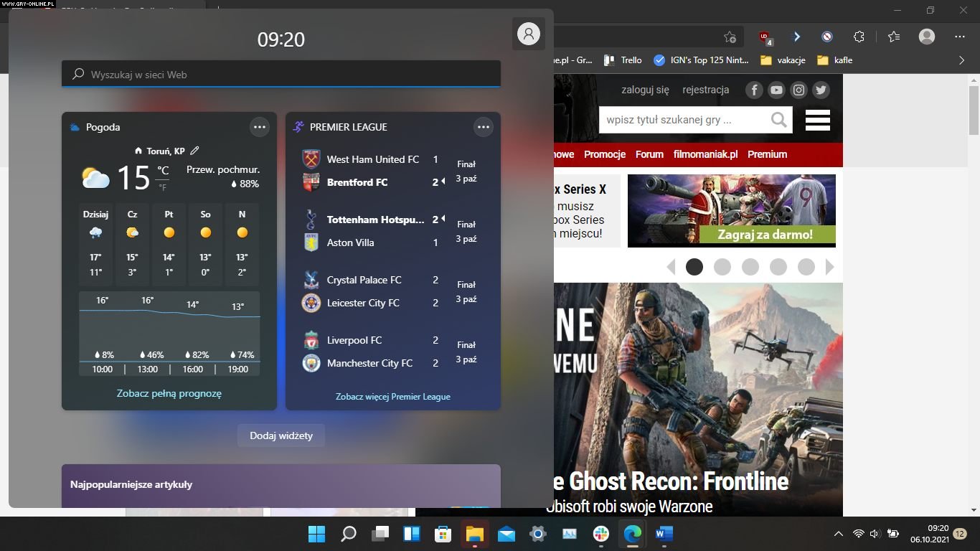Open the Forum menu item
The width and height of the screenshot is (980, 551).
pos(649,154)
